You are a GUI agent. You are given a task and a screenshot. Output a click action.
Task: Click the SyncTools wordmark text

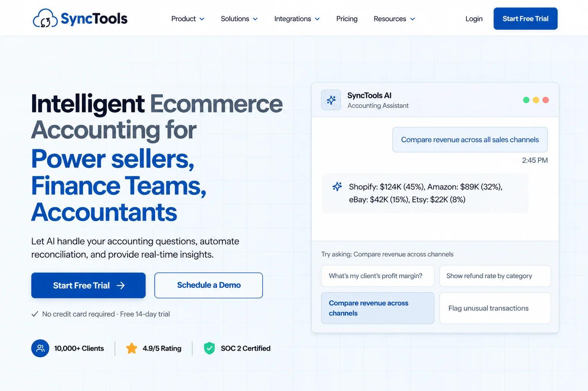[94, 18]
